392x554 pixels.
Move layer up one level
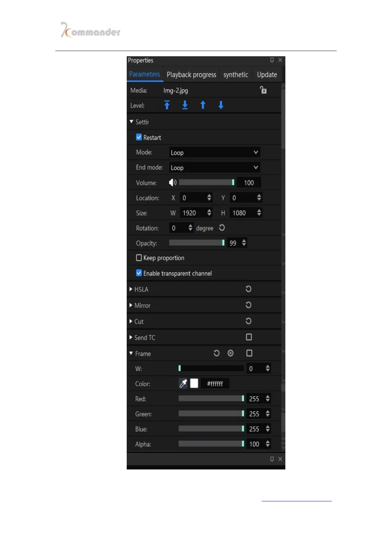(x=203, y=105)
